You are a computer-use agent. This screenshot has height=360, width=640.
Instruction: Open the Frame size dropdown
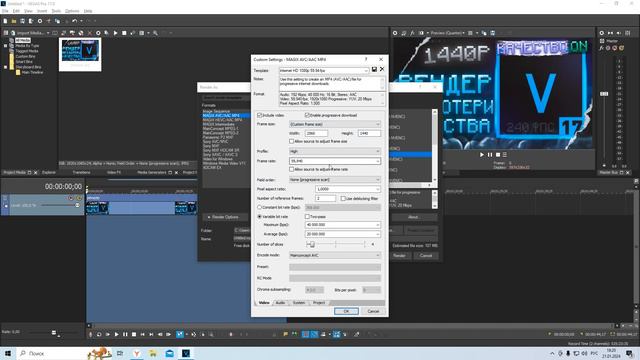click(335, 124)
